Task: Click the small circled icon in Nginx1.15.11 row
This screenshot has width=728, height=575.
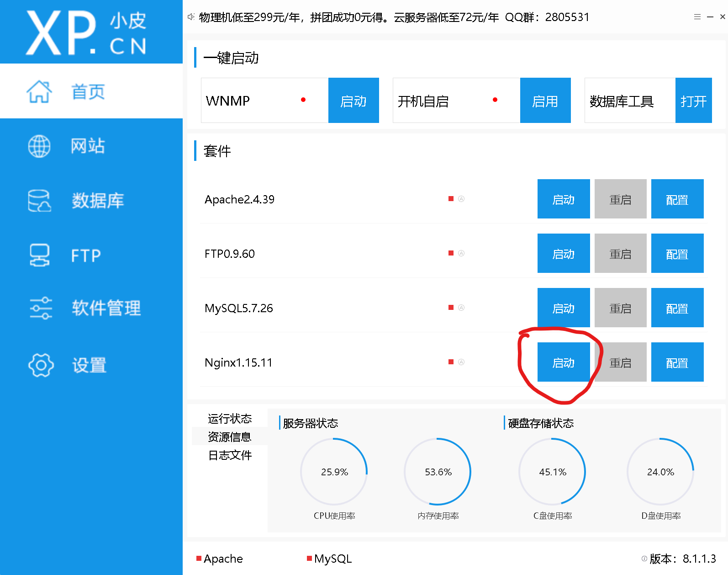Action: pos(461,362)
